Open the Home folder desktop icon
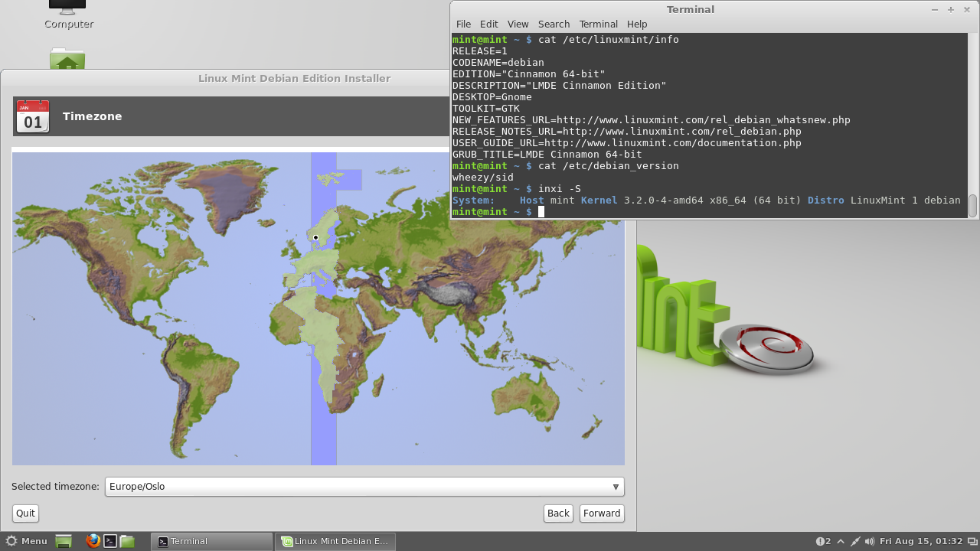 pos(67,58)
